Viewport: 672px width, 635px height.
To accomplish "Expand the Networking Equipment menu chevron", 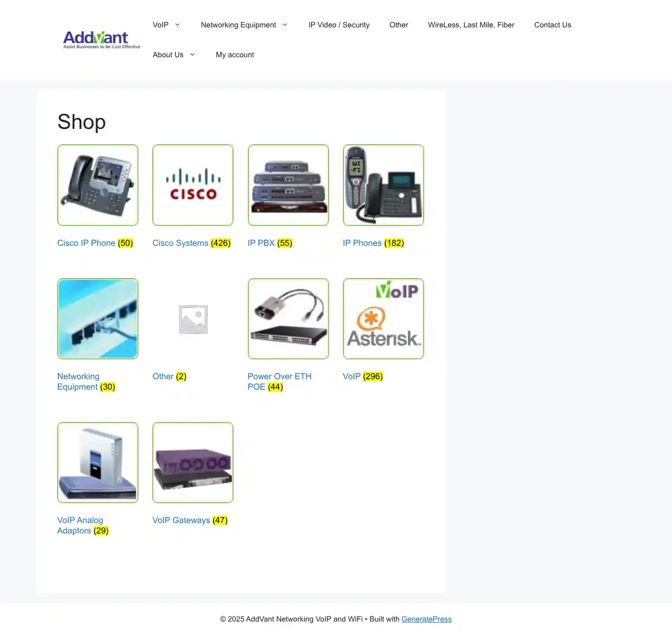I will click(x=285, y=25).
